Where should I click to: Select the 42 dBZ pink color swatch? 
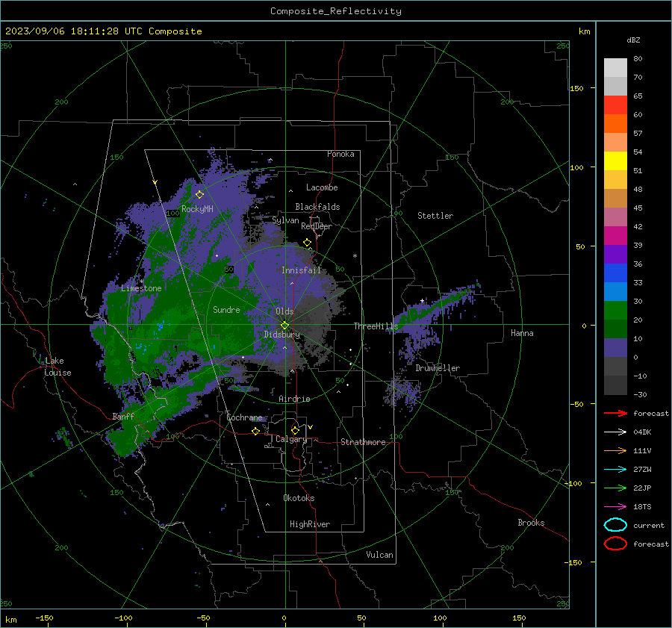pos(615,217)
